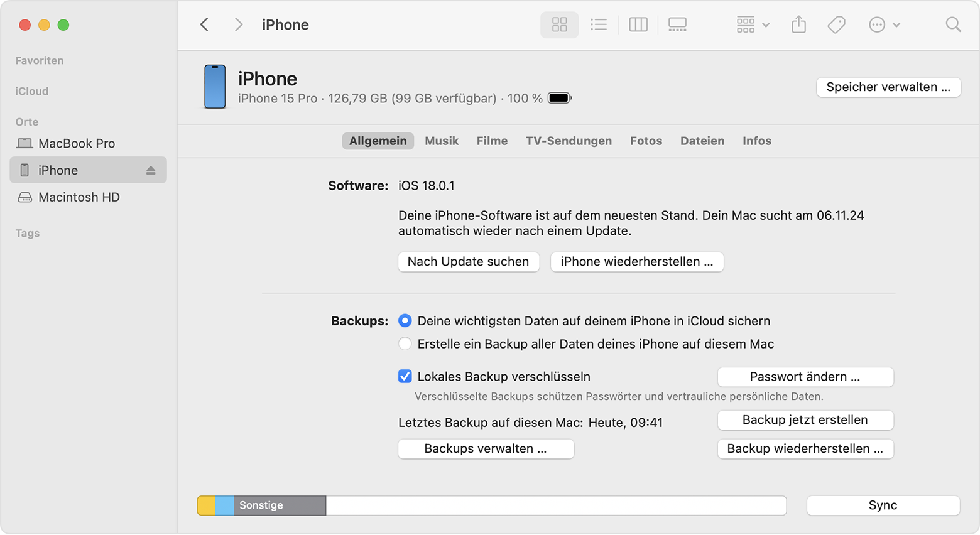
Task: Click Backup wiederherstellen button
Action: [x=805, y=448]
